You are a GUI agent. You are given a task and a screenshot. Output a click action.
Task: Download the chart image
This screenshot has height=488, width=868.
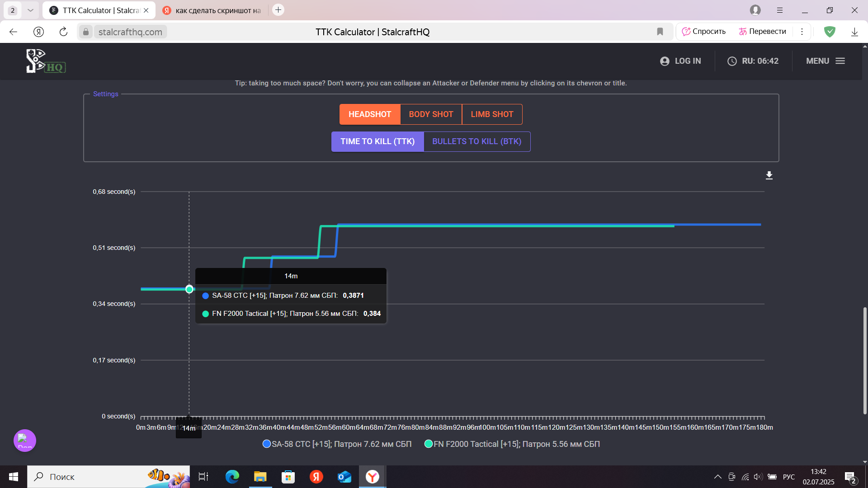pos(769,175)
